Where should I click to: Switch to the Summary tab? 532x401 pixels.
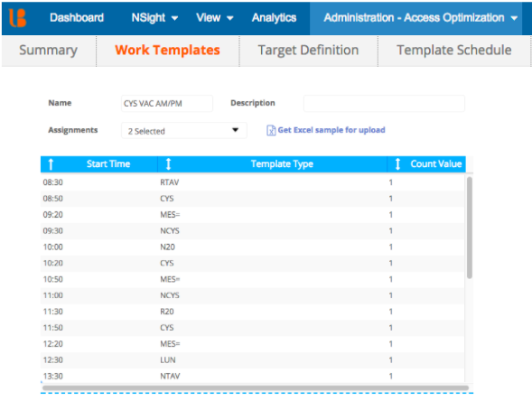(x=48, y=51)
